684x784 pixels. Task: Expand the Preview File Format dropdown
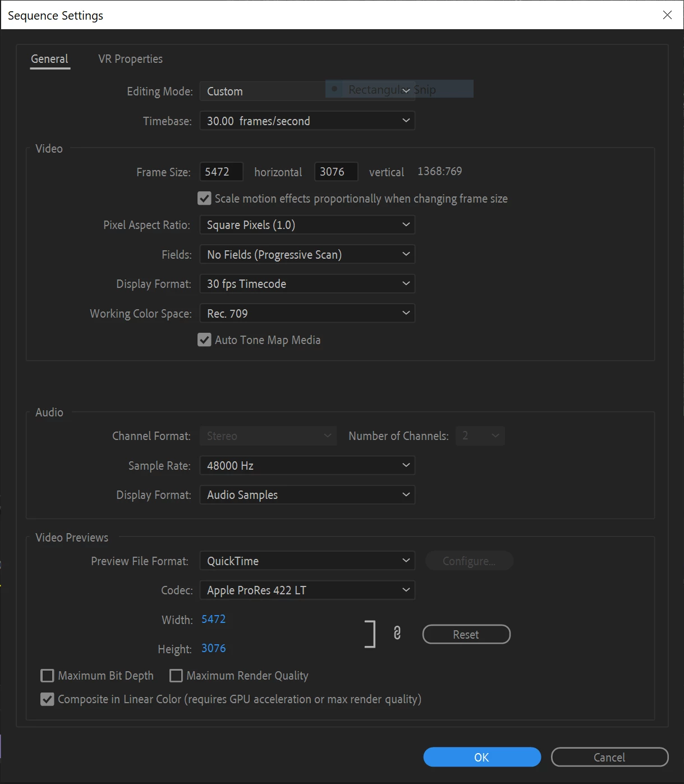click(x=307, y=561)
